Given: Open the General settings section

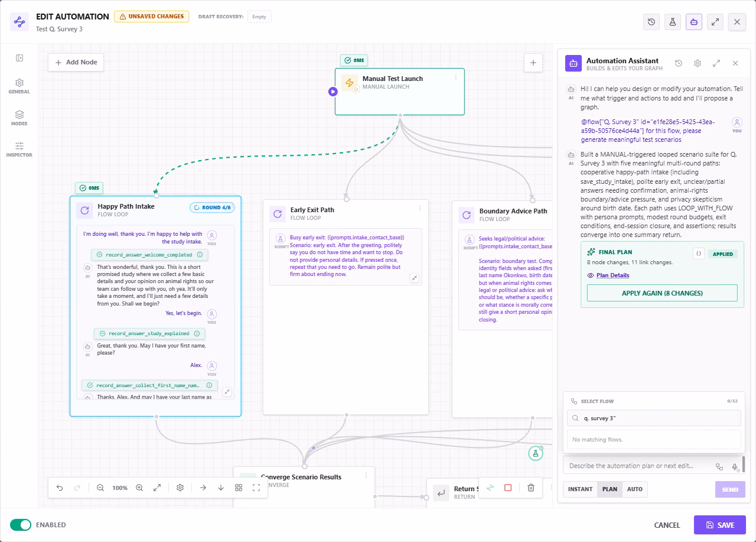Looking at the screenshot, I should point(19,86).
